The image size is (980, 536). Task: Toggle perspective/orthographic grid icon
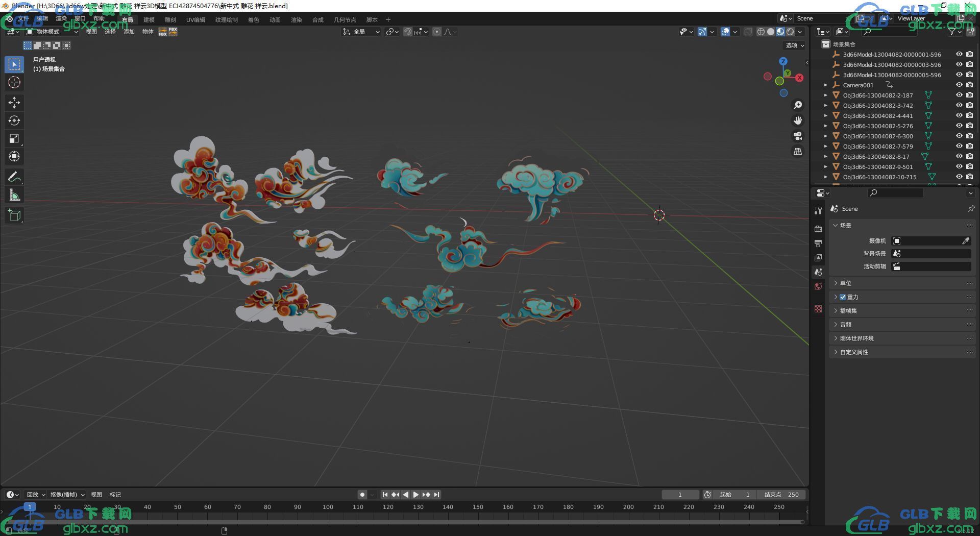coord(797,151)
